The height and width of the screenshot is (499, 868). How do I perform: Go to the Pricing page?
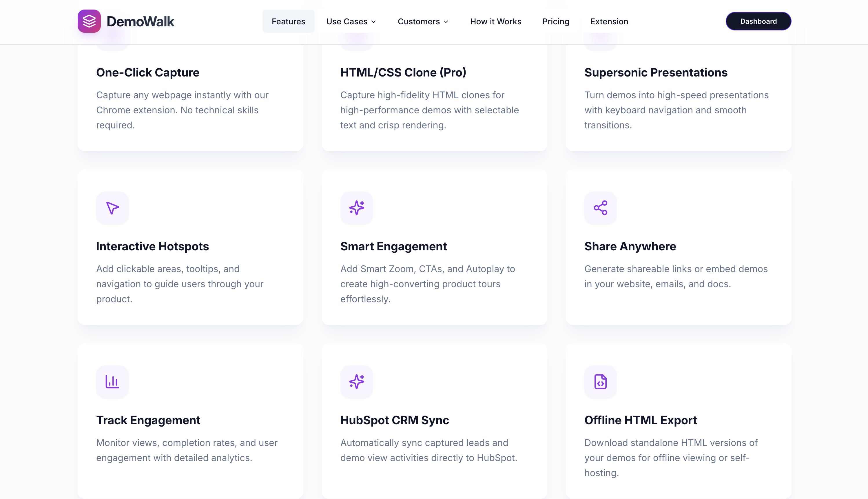(556, 21)
